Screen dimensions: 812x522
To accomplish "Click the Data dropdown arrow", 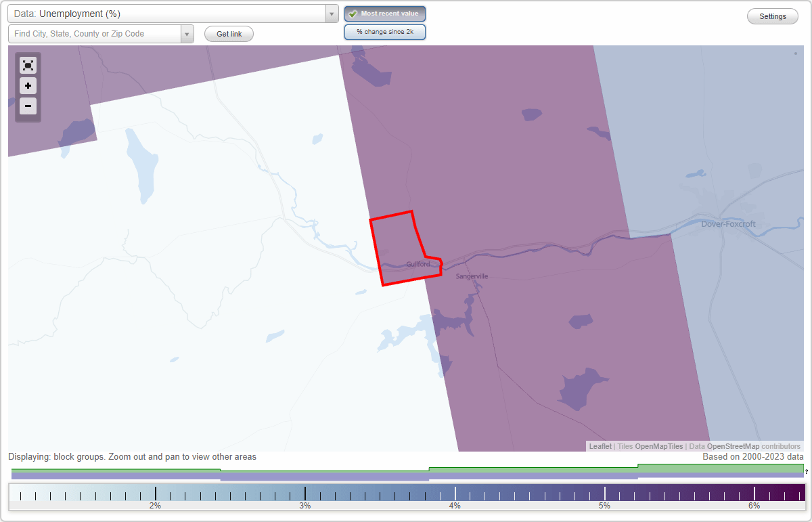I will [x=331, y=14].
